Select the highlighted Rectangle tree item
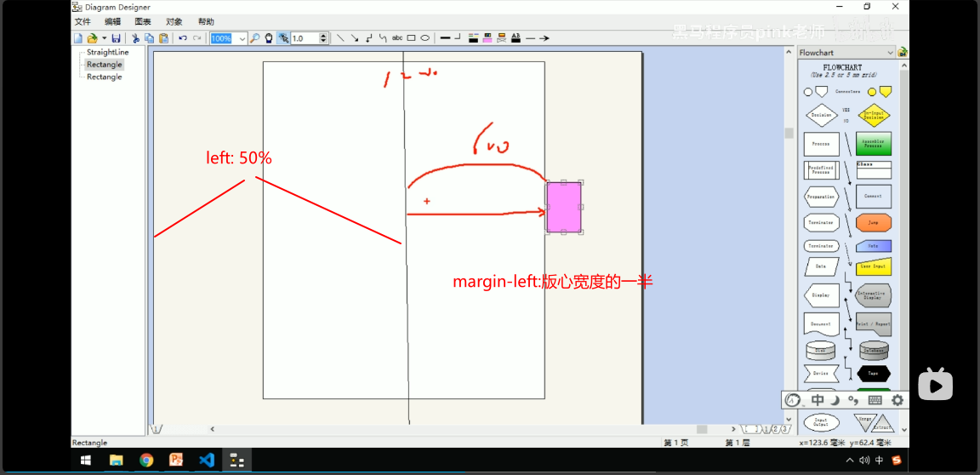This screenshot has height=475, width=980. 105,65
